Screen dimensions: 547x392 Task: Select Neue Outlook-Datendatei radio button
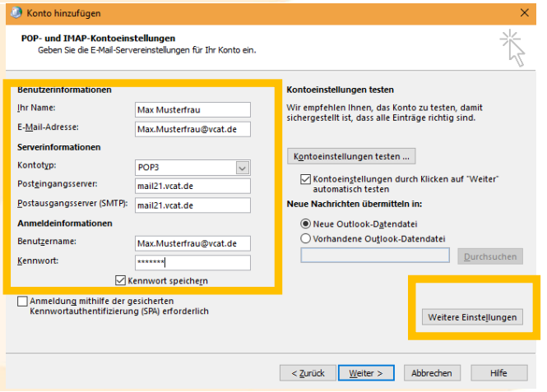(x=306, y=223)
